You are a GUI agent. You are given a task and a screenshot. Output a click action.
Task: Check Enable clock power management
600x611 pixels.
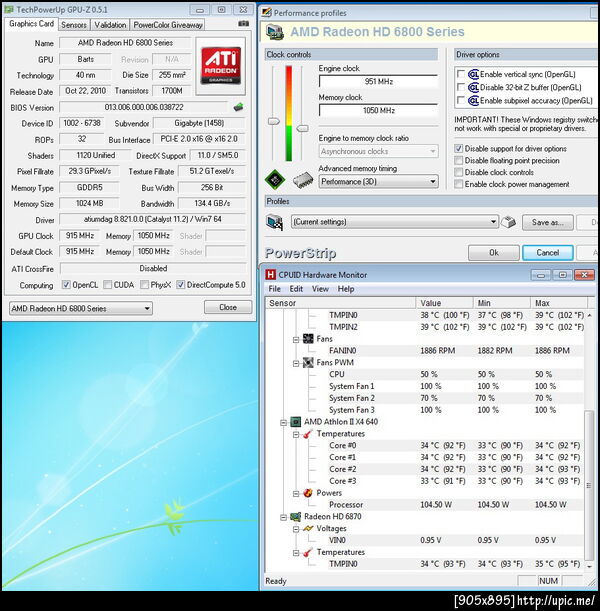(459, 184)
